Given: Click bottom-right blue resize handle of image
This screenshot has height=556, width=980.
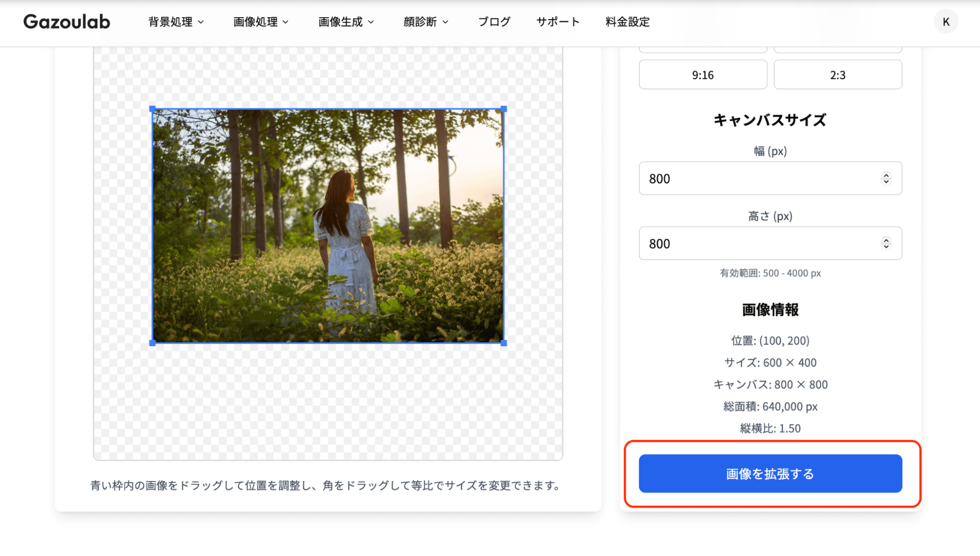Looking at the screenshot, I should point(503,343).
